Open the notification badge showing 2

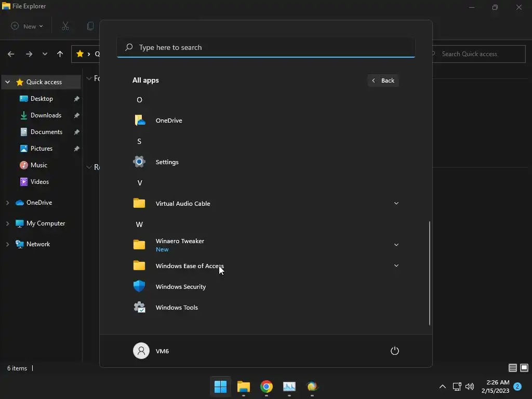(x=517, y=387)
